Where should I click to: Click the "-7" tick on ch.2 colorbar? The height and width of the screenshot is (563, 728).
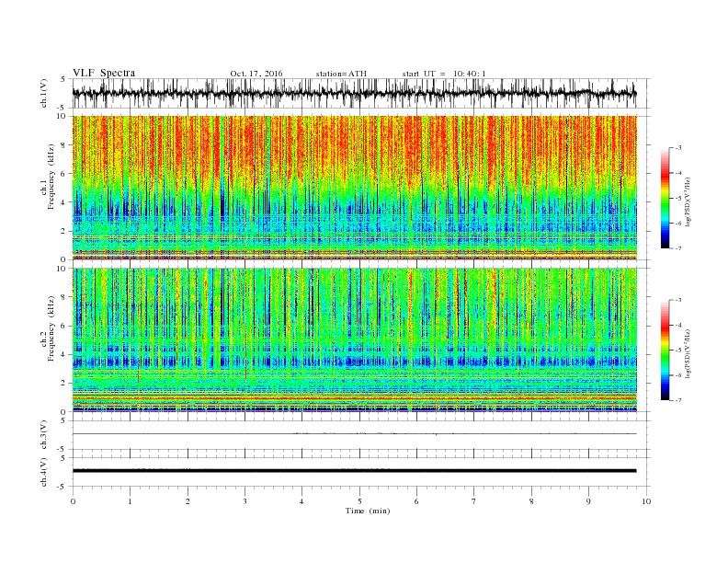tap(678, 400)
